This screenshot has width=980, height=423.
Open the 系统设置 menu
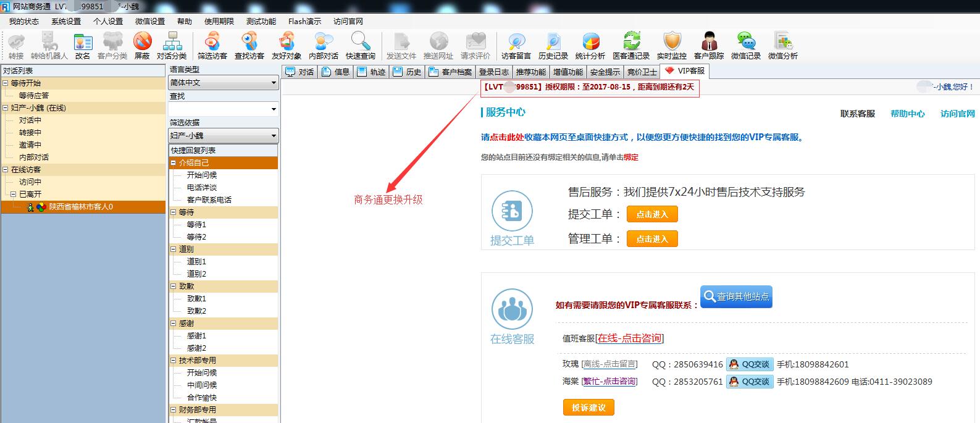pyautogui.click(x=66, y=21)
